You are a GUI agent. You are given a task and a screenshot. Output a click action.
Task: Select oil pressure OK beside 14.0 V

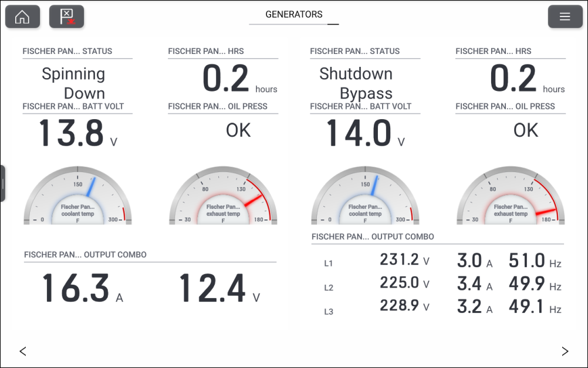pyautogui.click(x=525, y=130)
